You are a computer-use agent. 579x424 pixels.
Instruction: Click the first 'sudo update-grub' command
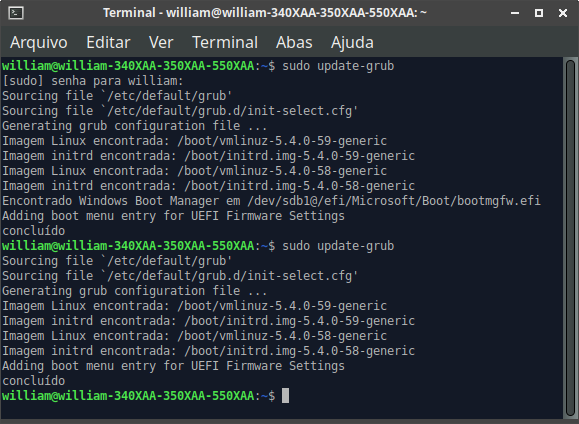click(x=338, y=66)
